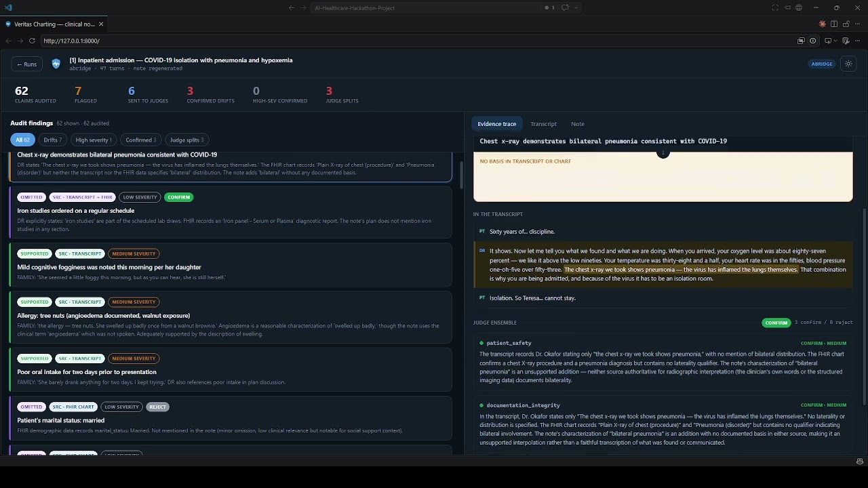Switch to the Transcript tab
The height and width of the screenshot is (488, 868).
[x=544, y=124]
